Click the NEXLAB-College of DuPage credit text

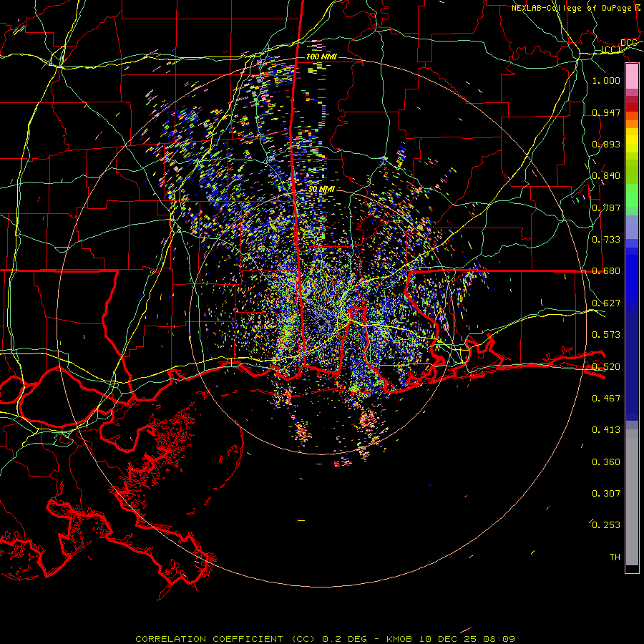click(571, 8)
